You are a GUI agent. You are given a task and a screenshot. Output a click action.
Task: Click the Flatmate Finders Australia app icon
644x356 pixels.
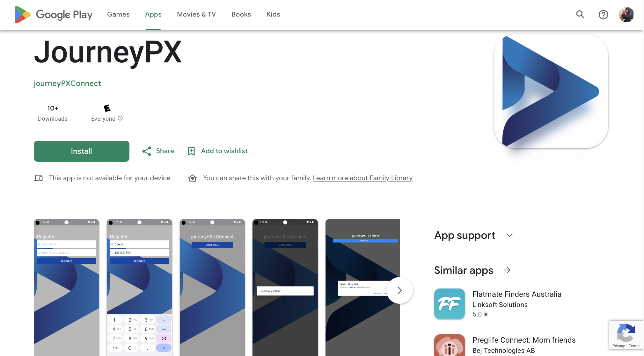[449, 304]
